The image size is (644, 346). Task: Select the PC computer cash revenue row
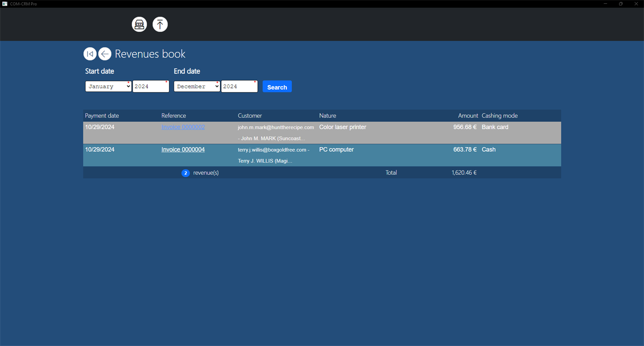pyautogui.click(x=336, y=150)
